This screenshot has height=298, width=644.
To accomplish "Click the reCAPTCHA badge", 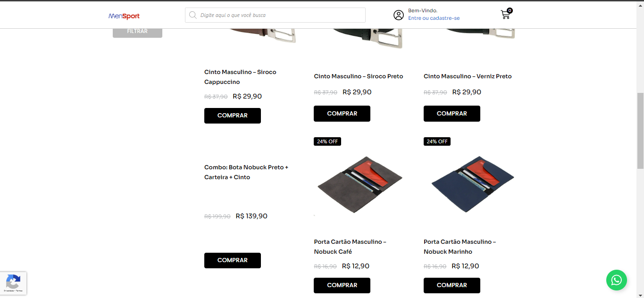I will [13, 283].
